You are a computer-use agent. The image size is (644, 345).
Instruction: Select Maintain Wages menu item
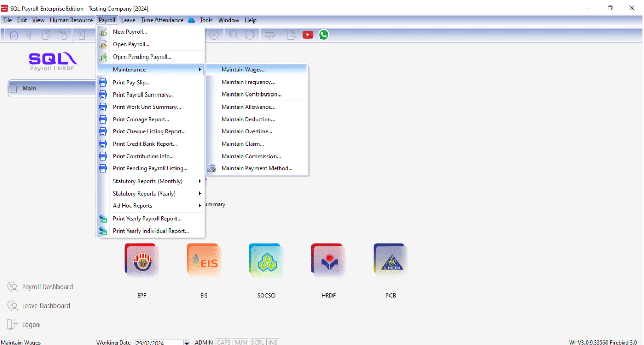244,70
